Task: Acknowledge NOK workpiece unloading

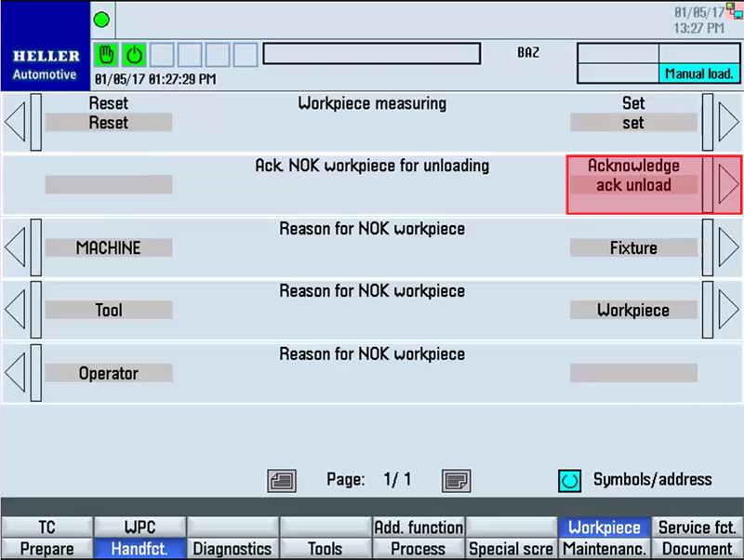Action: coord(633,184)
